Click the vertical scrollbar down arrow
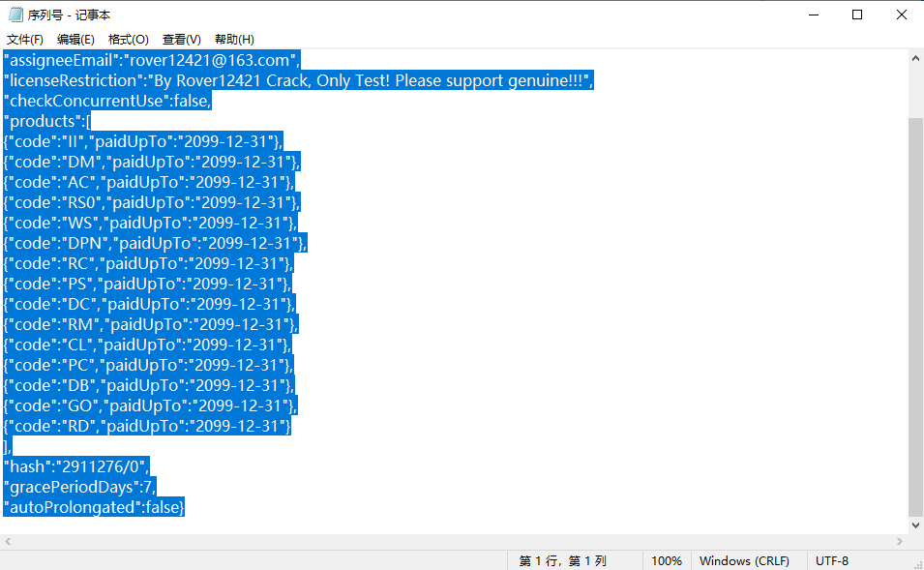This screenshot has width=924, height=570. (x=915, y=525)
